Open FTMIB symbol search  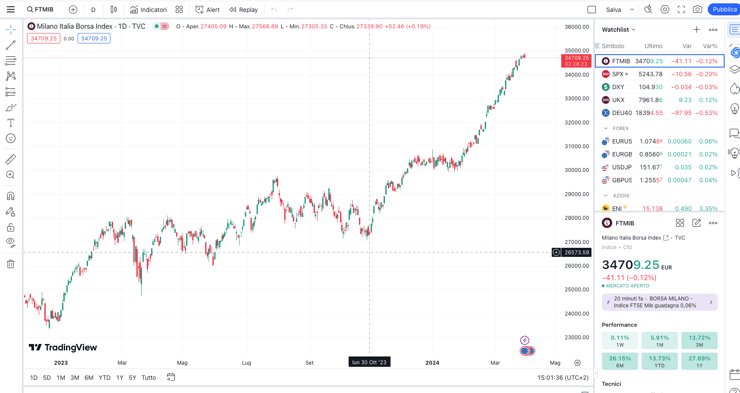pyautogui.click(x=41, y=9)
